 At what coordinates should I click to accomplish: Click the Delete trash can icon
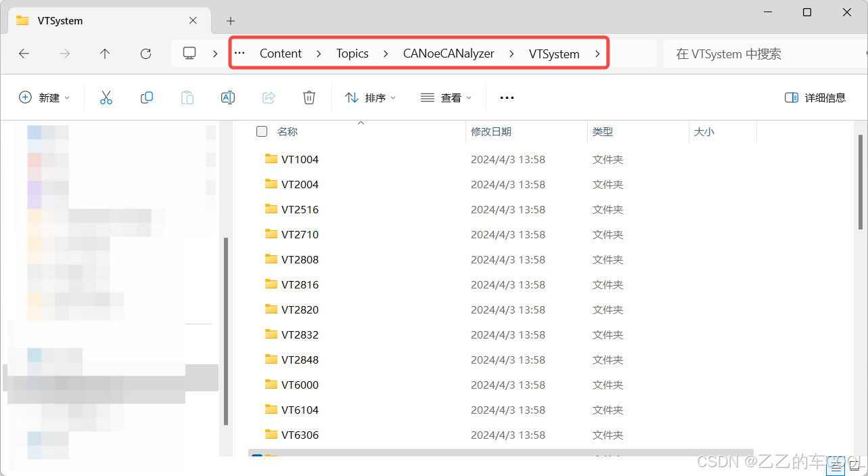click(309, 98)
